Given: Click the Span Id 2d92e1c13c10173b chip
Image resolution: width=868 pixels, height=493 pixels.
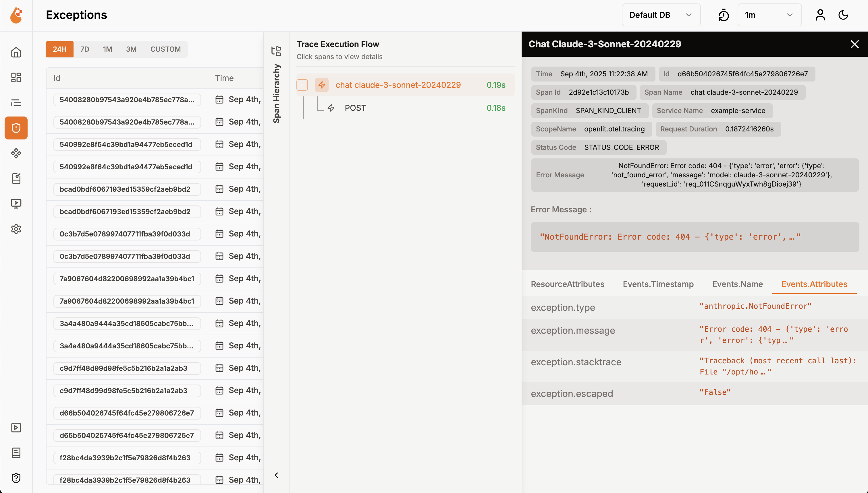Looking at the screenshot, I should 583,92.
